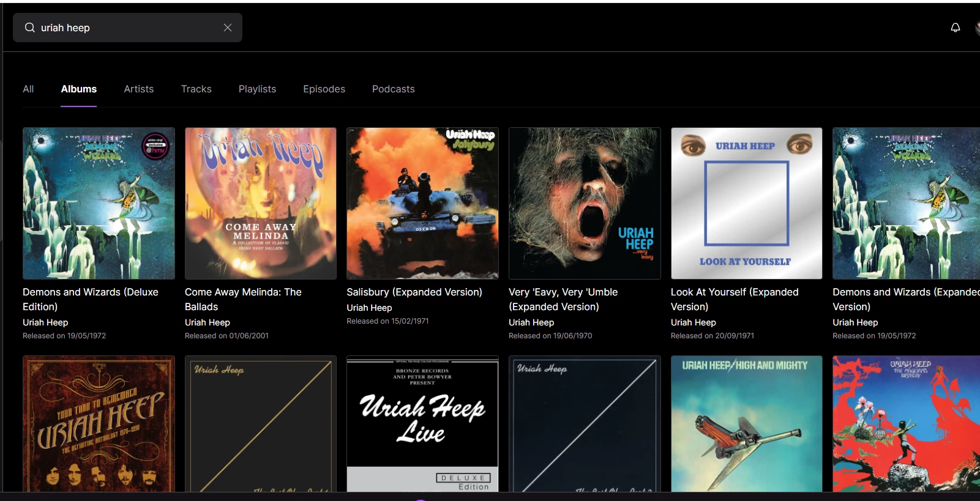Click the 'Released on 19/06/1970' text

pos(550,336)
